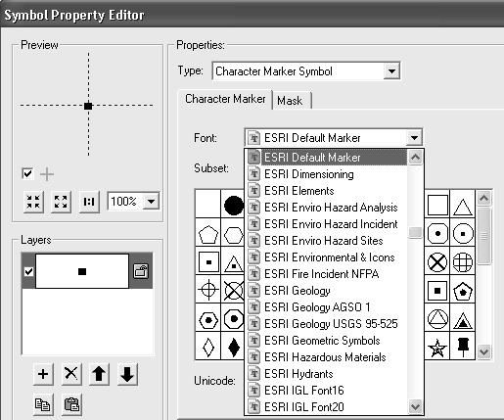The height and width of the screenshot is (420, 504).
Task: Choose ESRI Geology font
Action: (326, 291)
